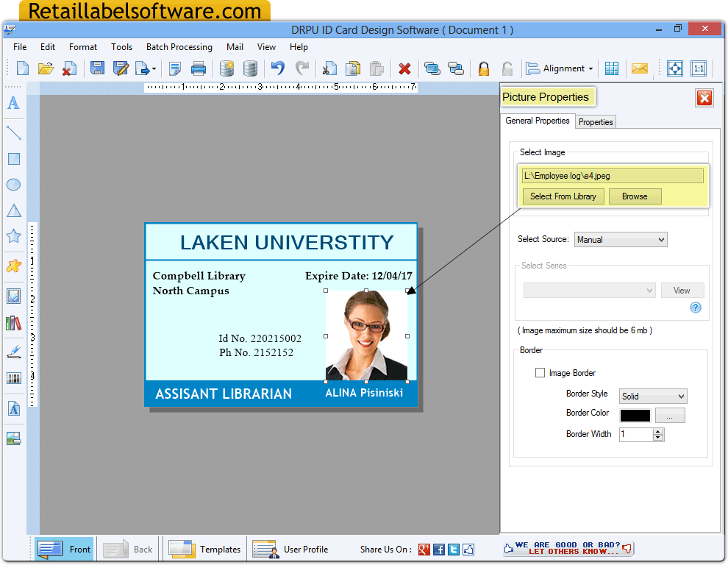Select the Star shape tool
Image resolution: width=728 pixels, height=565 pixels.
pyautogui.click(x=13, y=236)
